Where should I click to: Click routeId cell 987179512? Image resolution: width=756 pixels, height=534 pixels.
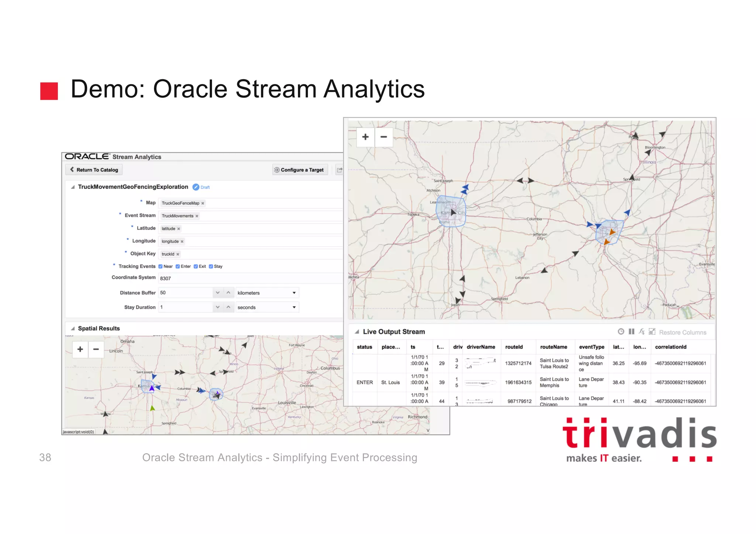coord(519,401)
